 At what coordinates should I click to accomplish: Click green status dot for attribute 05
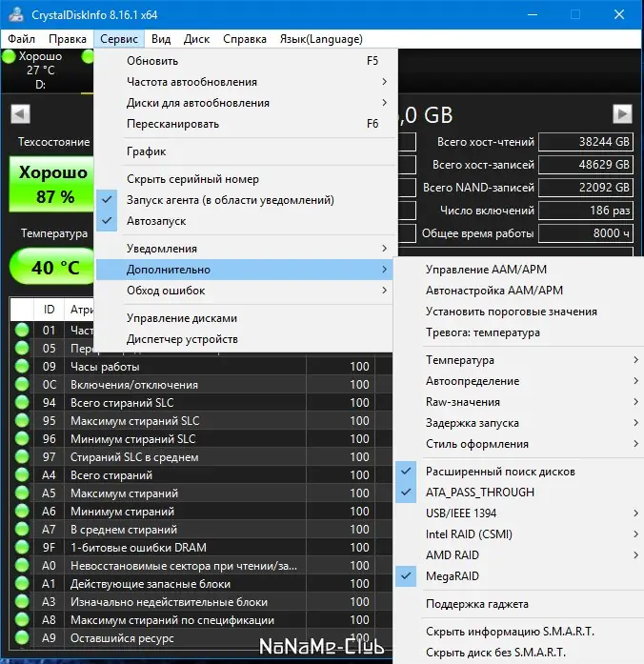(22, 348)
